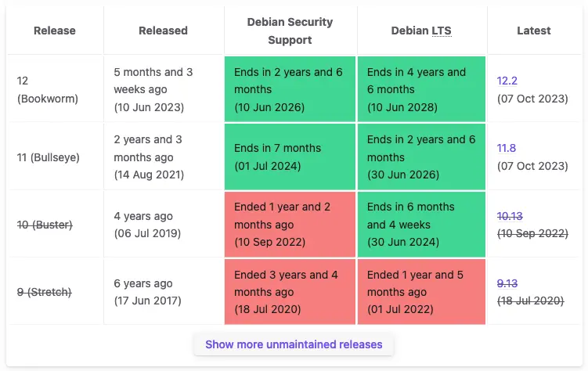
Task: Click the struck-through 9.13 version link
Action: coord(507,283)
